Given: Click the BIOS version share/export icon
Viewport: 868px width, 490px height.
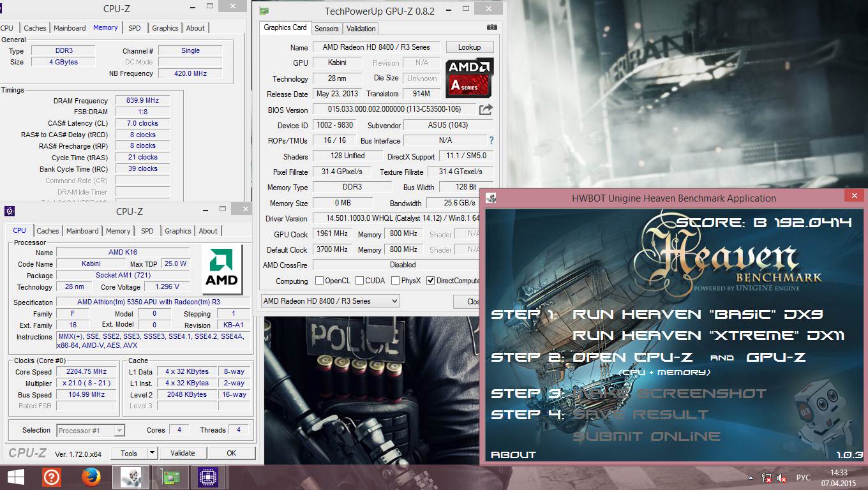Looking at the screenshot, I should tap(486, 110).
